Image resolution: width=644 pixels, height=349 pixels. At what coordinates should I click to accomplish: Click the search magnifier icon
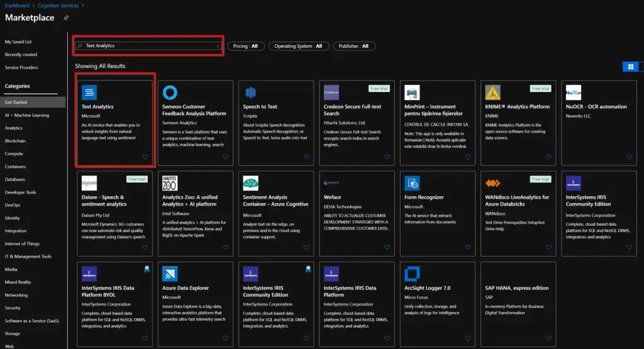[x=80, y=45]
